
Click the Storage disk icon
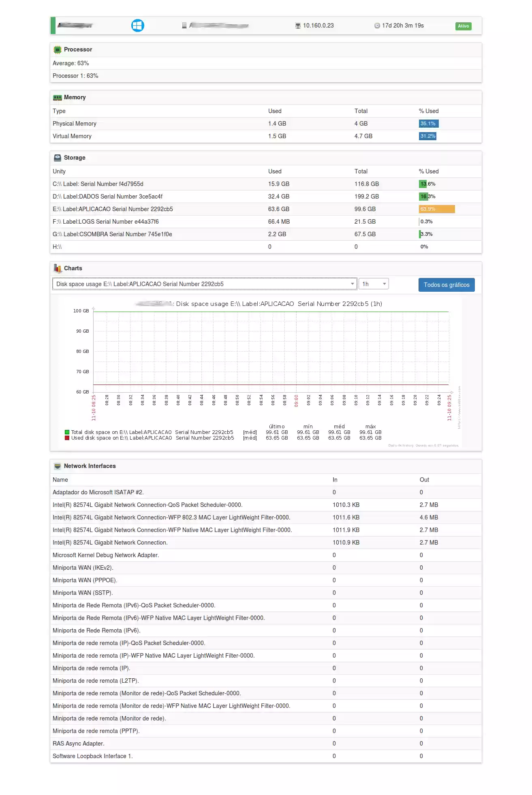click(x=58, y=158)
